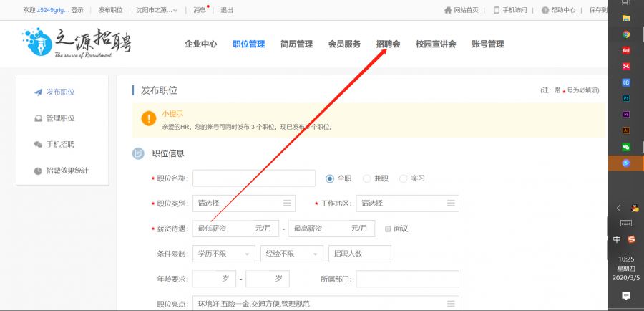Select the 实习 radio option

coord(404,178)
